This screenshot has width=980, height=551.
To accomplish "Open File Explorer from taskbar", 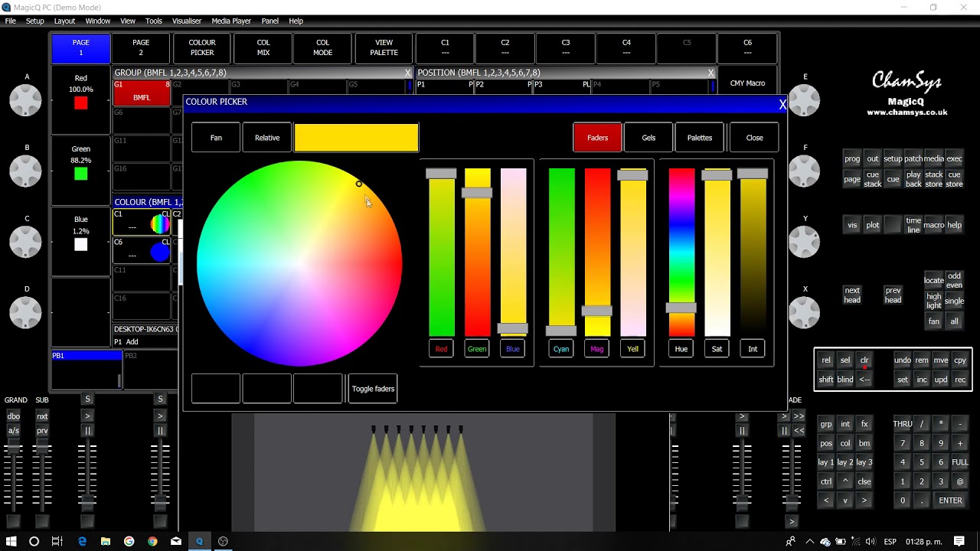I will 106,541.
